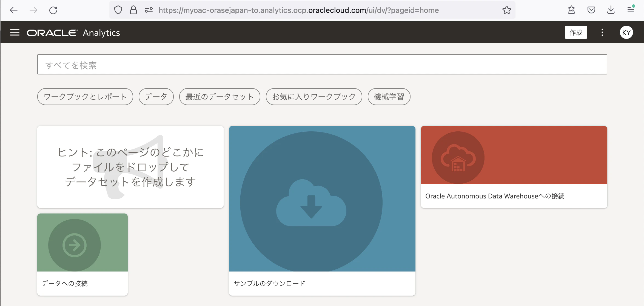644x306 pixels.
Task: Bookmark the page with the star icon
Action: (x=506, y=10)
